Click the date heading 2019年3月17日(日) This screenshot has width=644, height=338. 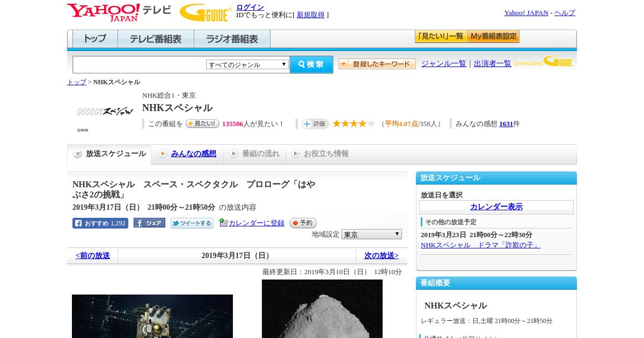tap(237, 256)
